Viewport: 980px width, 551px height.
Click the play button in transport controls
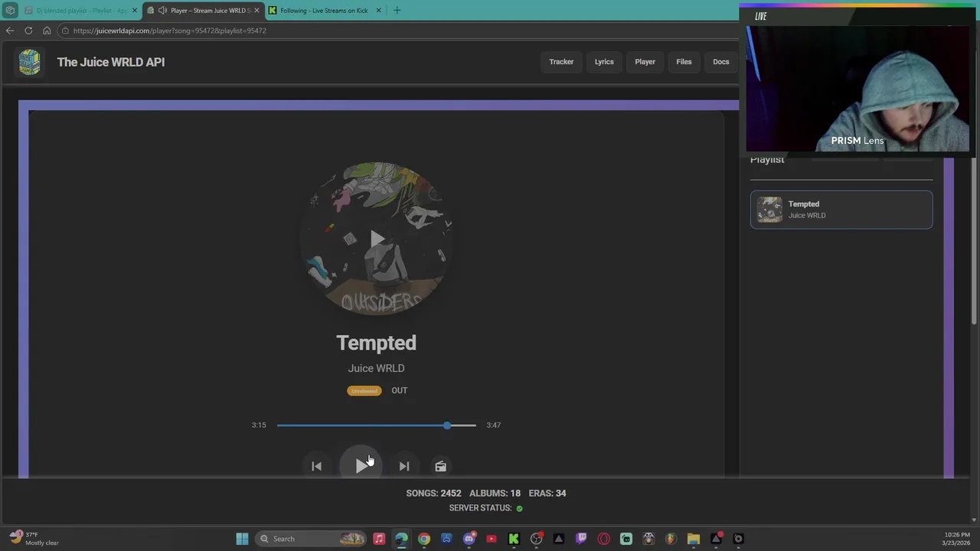coord(361,465)
